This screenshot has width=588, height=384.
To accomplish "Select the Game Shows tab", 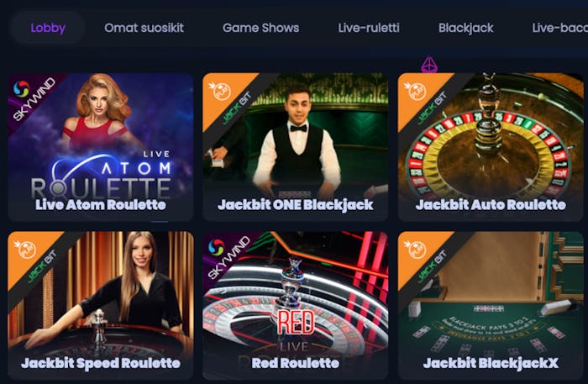I will coord(260,28).
